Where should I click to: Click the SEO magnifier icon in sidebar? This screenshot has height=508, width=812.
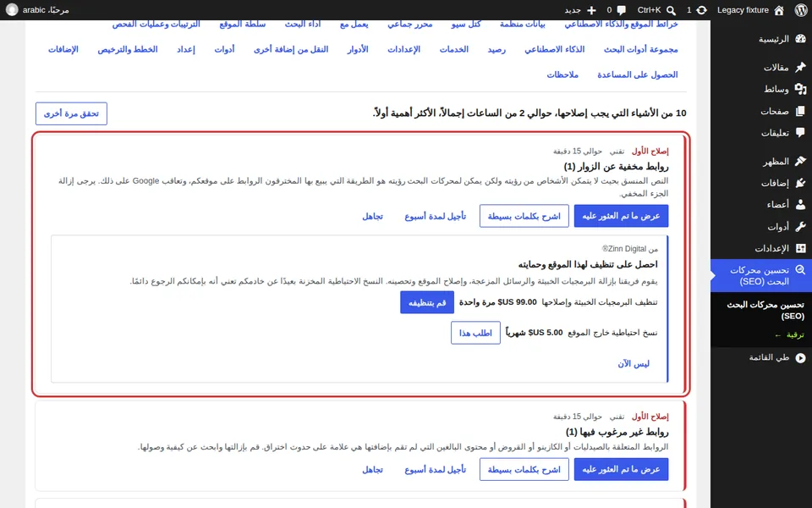point(801,270)
